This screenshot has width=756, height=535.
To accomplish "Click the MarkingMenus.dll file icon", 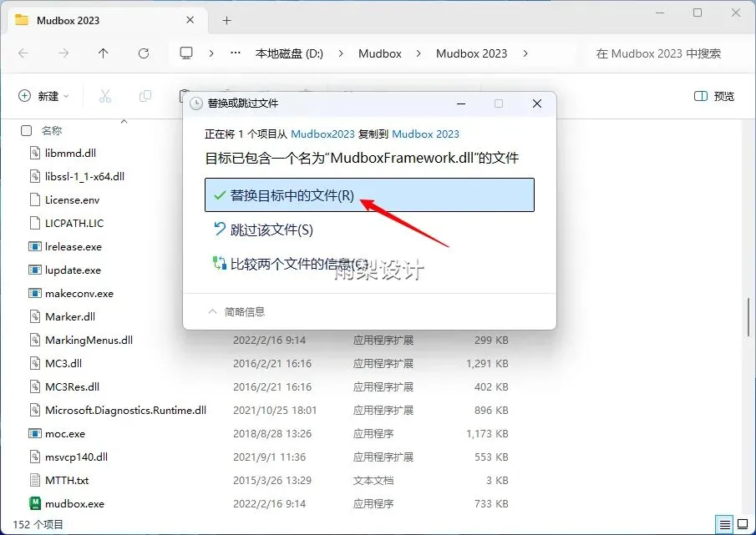I will coord(35,340).
